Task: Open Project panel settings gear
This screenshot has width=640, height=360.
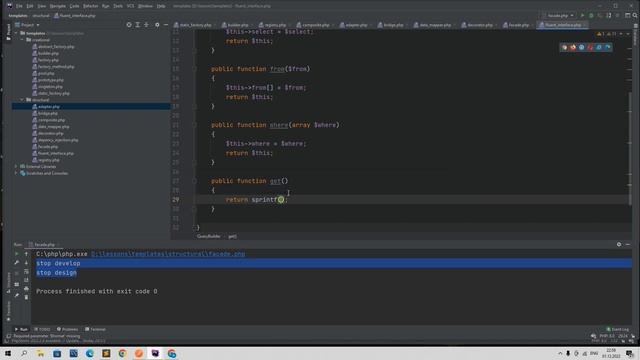Action: [157, 25]
